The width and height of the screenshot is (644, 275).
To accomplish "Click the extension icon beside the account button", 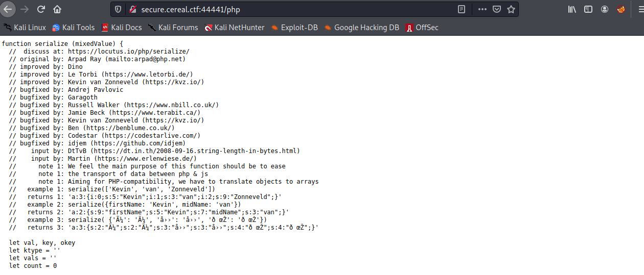I will (621, 9).
